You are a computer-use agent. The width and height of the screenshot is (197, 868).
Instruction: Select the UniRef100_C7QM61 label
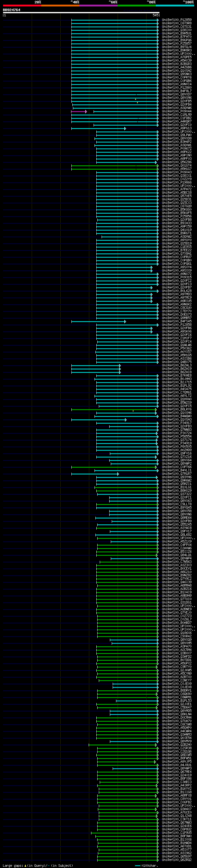tap(177, 393)
